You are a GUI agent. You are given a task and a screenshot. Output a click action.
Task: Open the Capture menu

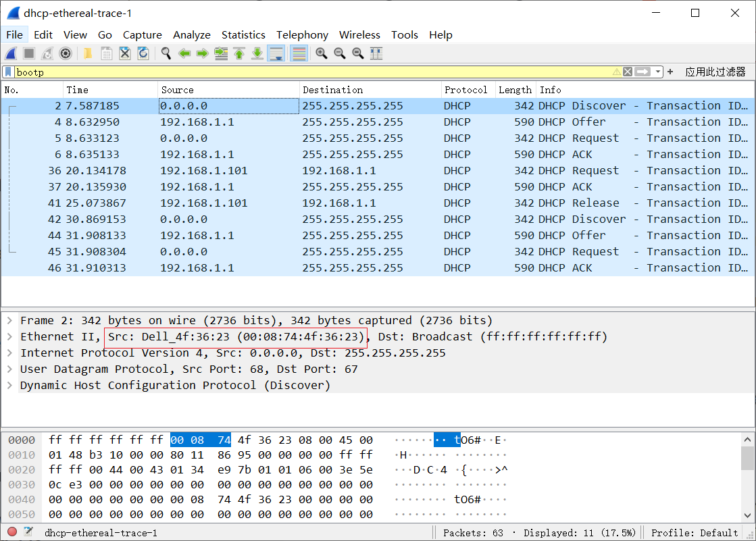pyautogui.click(x=143, y=34)
